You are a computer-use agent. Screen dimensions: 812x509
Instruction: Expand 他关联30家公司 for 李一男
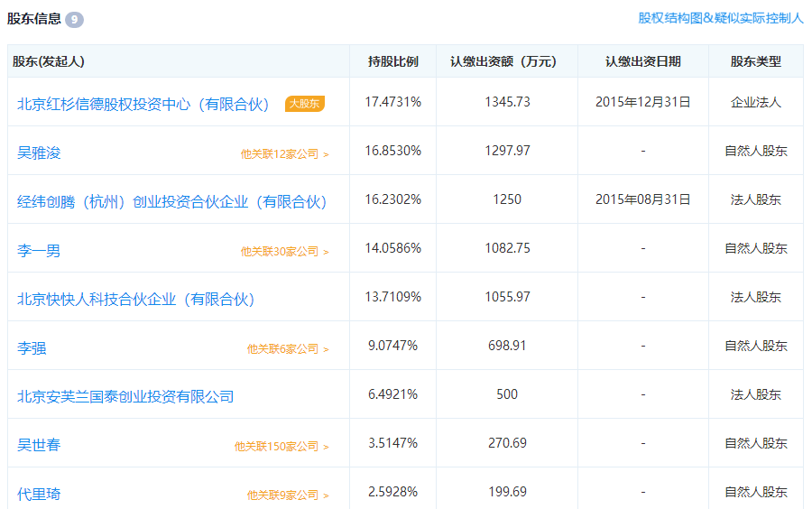[x=284, y=251]
